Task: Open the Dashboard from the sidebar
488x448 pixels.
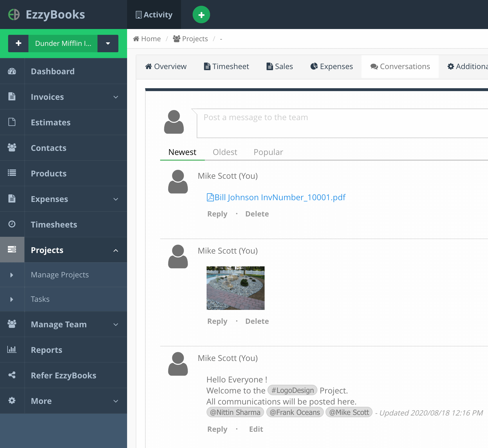Action: click(53, 71)
